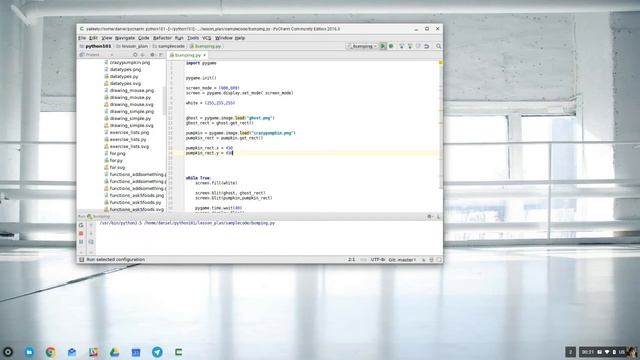Select for.py in project tree
The height and width of the screenshot is (360, 640).
point(113,160)
